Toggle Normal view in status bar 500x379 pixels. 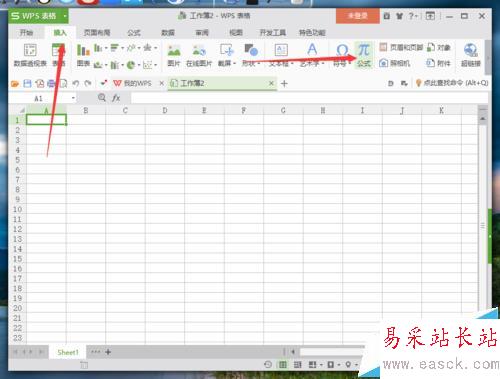point(283,365)
